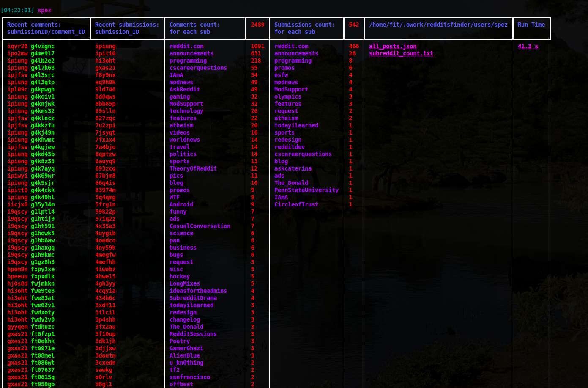Image resolution: width=588 pixels, height=388 pixels.
Task: Click the worldnews subreddit name
Action: click(185, 140)
